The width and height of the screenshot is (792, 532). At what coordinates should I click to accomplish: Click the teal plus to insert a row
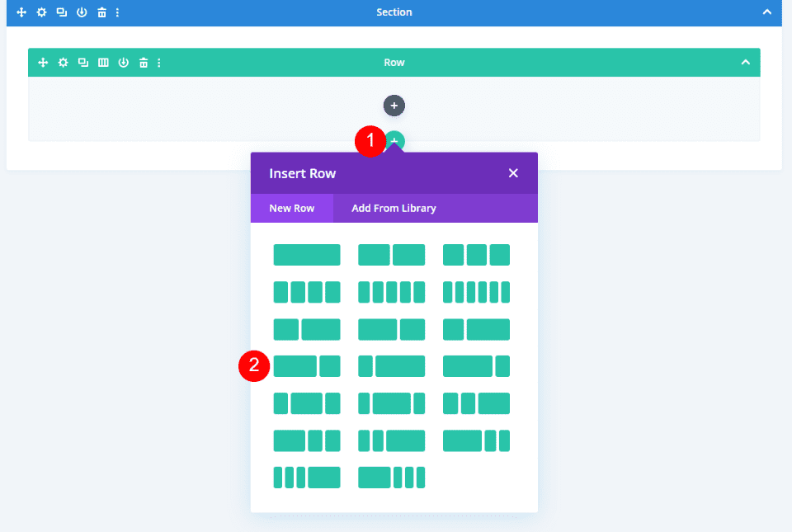[394, 141]
